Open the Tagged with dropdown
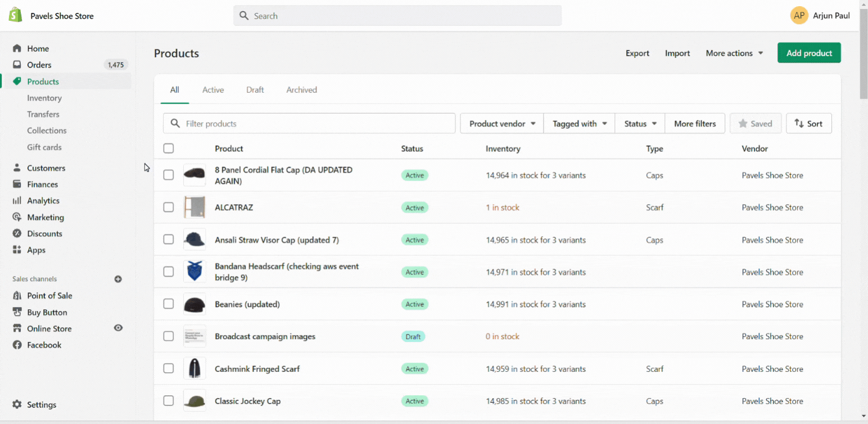Viewport: 868px width, 424px height. 580,124
